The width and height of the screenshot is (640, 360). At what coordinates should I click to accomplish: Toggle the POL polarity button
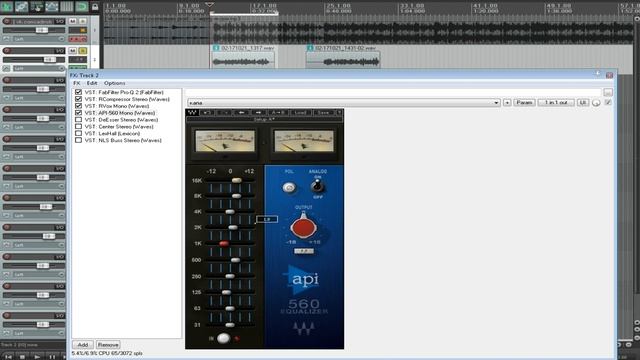pos(289,188)
